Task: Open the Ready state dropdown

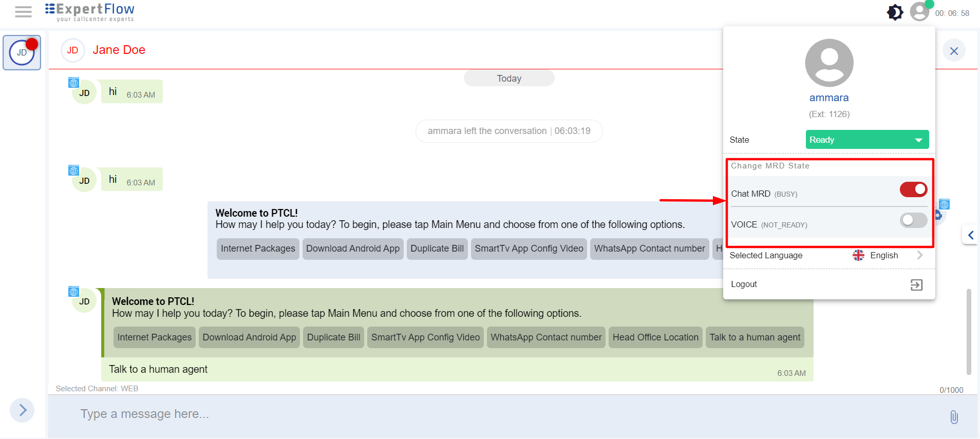Action: [867, 140]
